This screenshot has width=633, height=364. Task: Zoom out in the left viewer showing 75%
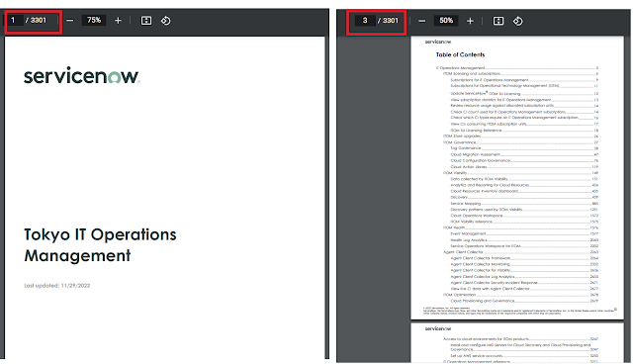70,20
